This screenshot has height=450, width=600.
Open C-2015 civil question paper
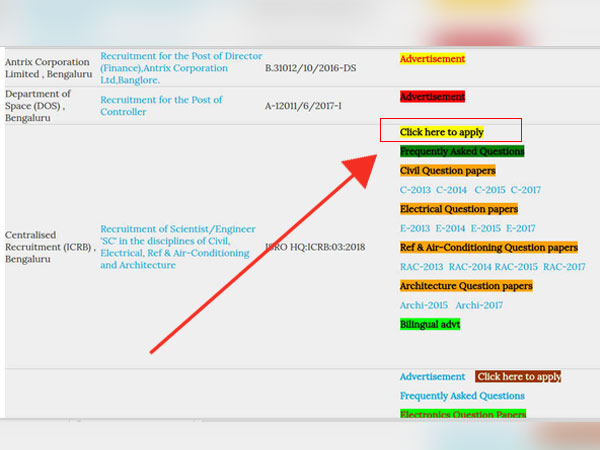point(490,190)
